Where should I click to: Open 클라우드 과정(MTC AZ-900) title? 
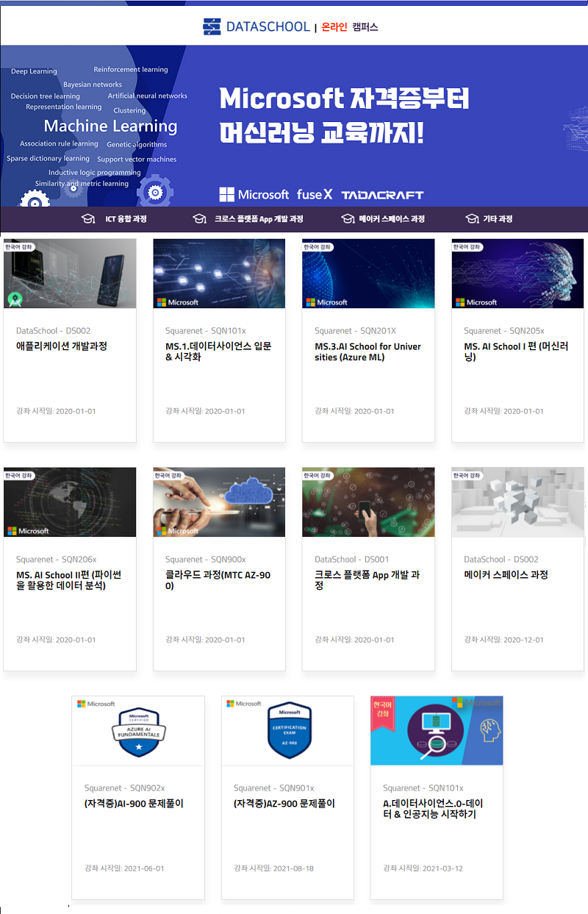coord(218,580)
